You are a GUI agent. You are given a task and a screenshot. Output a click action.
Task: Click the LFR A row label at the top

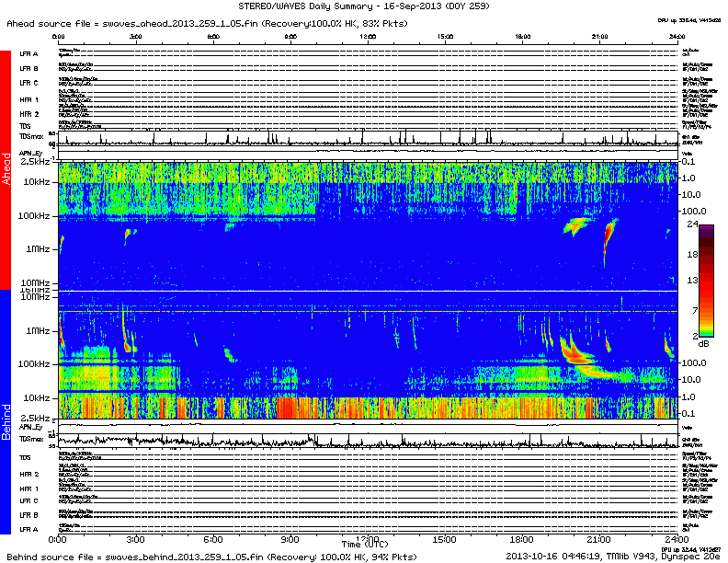pos(29,54)
